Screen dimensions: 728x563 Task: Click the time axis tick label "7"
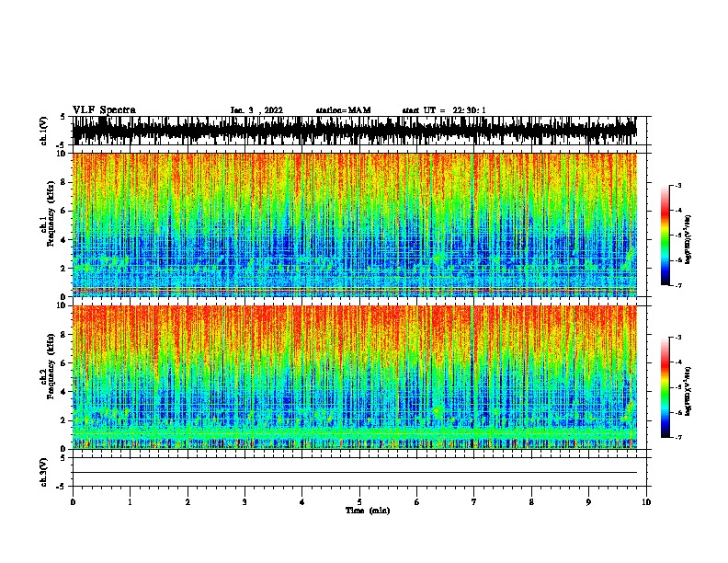click(474, 502)
